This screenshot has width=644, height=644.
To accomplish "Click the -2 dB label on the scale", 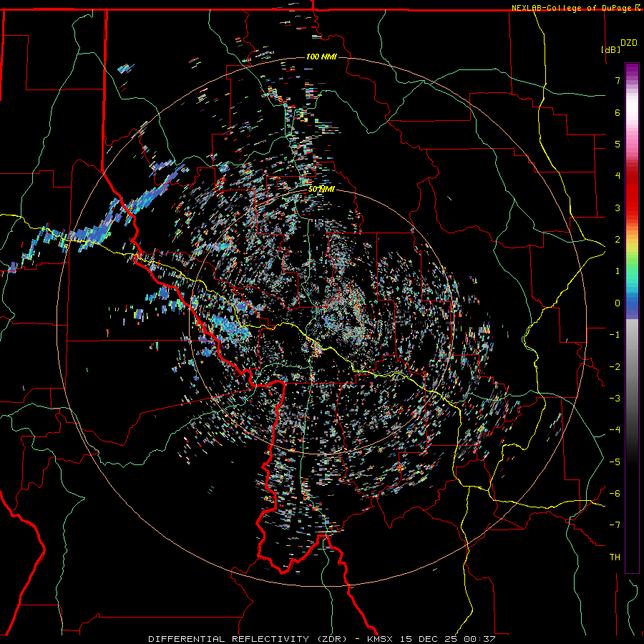I will click(x=615, y=367).
